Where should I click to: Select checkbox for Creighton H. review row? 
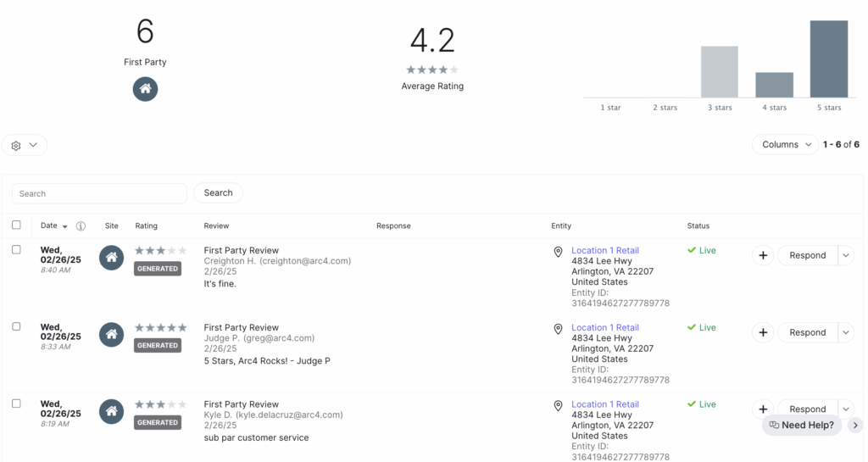pyautogui.click(x=17, y=249)
